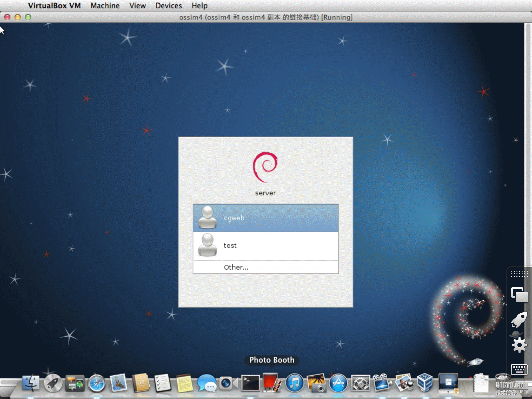Toggle the keyboard icon in side panel
The width and height of the screenshot is (532, 399).
tap(519, 369)
